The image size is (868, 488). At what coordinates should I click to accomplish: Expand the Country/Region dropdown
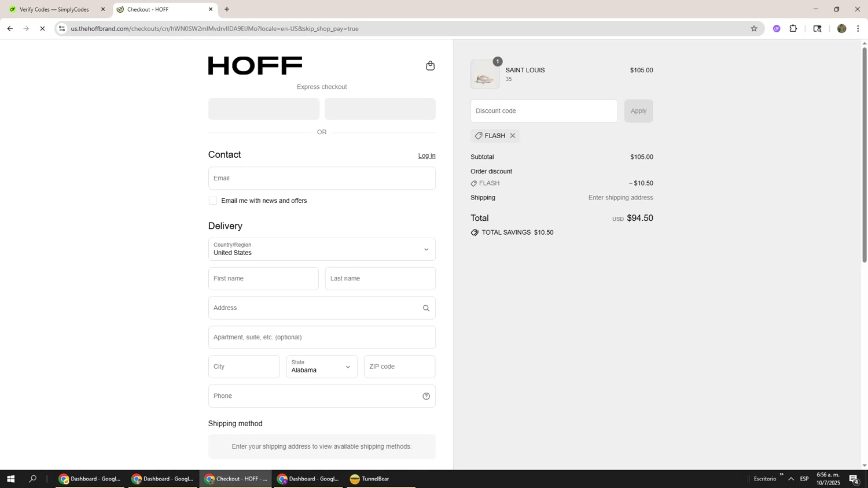(322, 249)
